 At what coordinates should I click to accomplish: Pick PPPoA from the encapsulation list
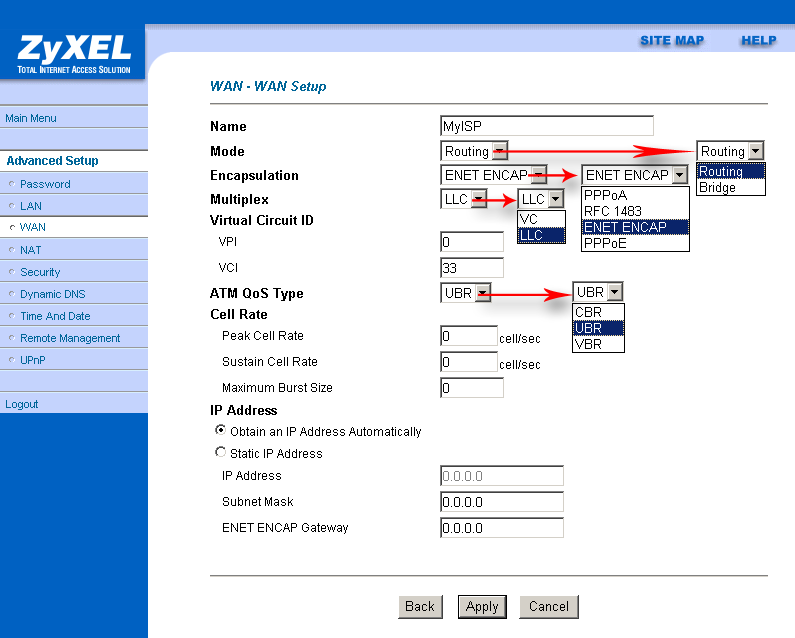(x=635, y=195)
